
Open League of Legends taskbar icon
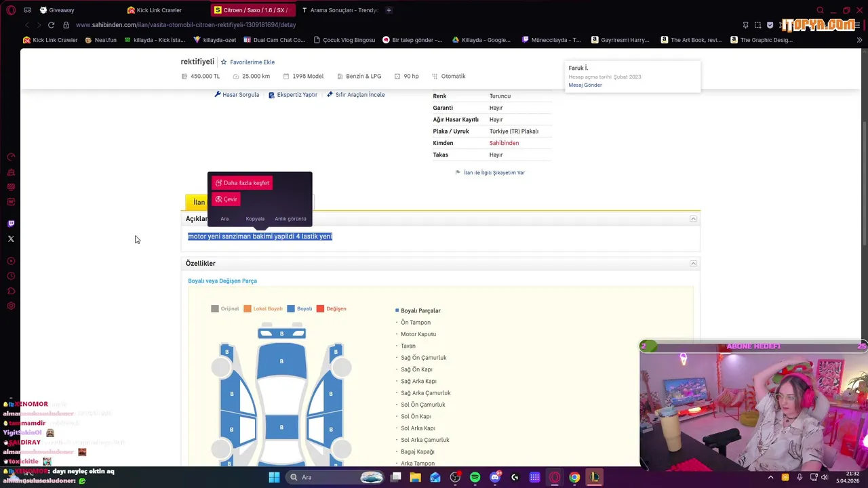tap(595, 477)
